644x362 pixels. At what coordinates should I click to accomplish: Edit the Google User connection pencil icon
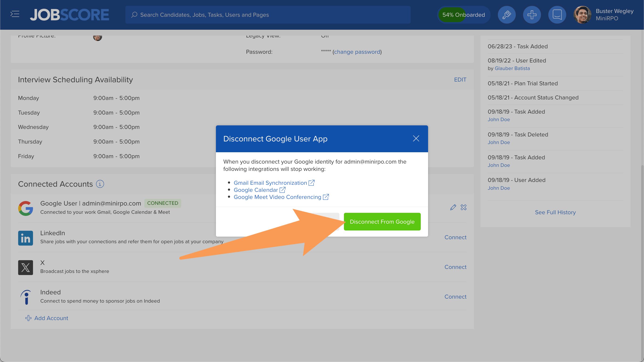453,207
